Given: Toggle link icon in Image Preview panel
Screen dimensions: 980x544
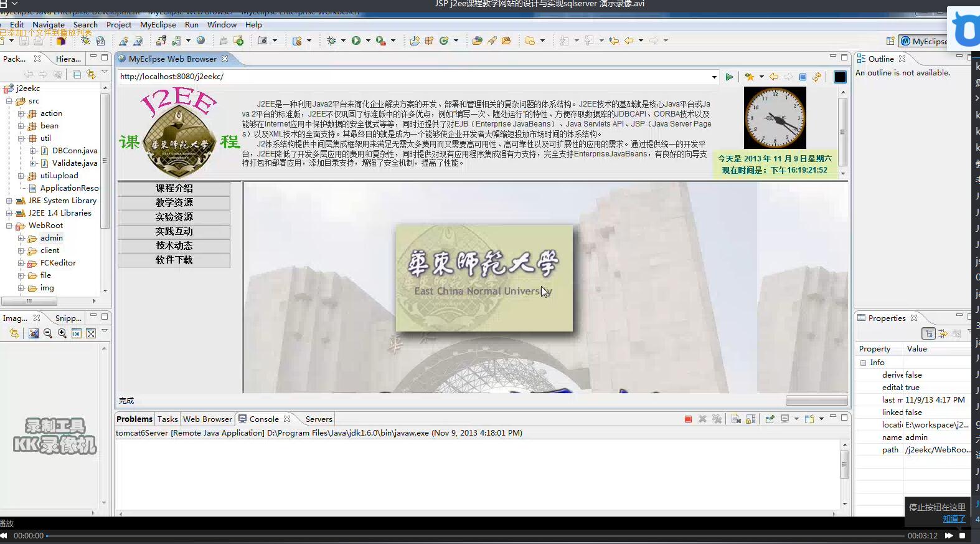Looking at the screenshot, I should 14,333.
